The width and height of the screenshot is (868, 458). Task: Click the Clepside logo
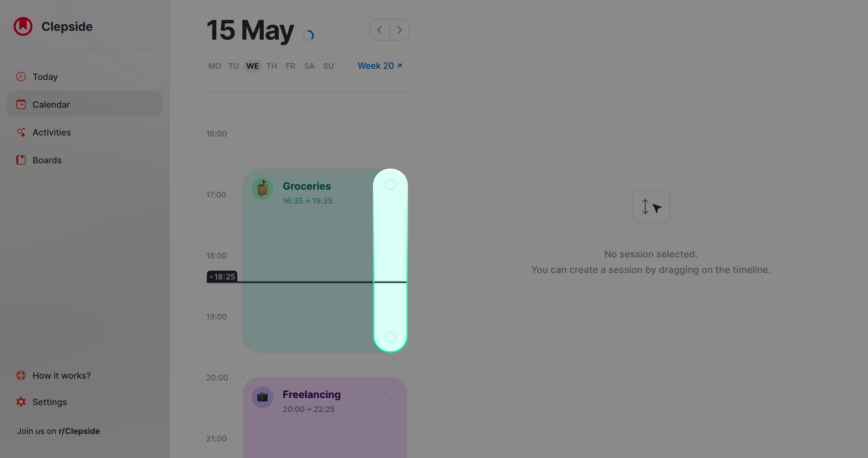coord(23,26)
